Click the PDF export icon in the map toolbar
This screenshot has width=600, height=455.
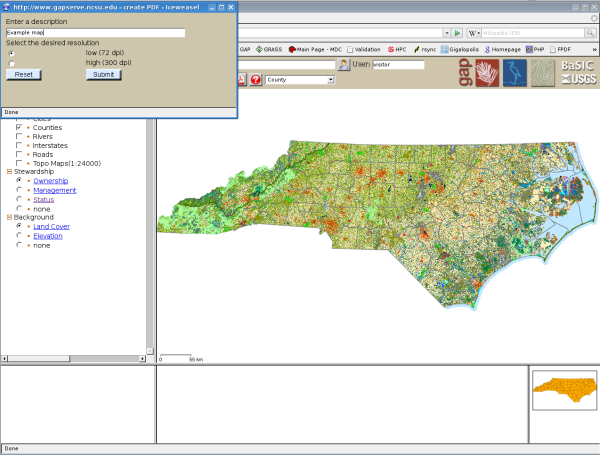pyautogui.click(x=242, y=80)
